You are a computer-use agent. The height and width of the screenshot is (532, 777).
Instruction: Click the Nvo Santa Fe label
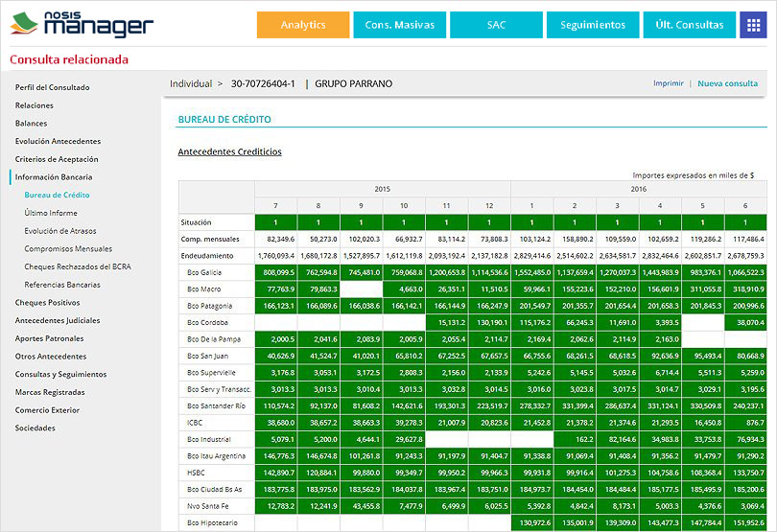click(x=207, y=506)
